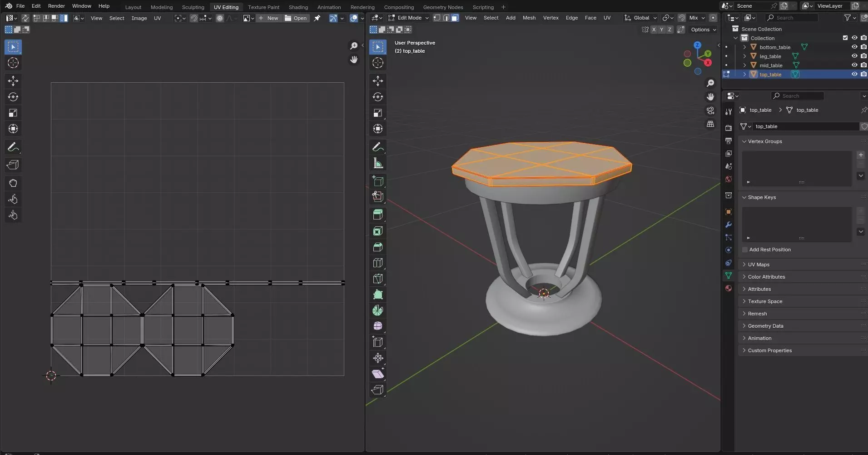Select the Bevel tool
Viewport: 868px width, 455px height.
[378, 247]
